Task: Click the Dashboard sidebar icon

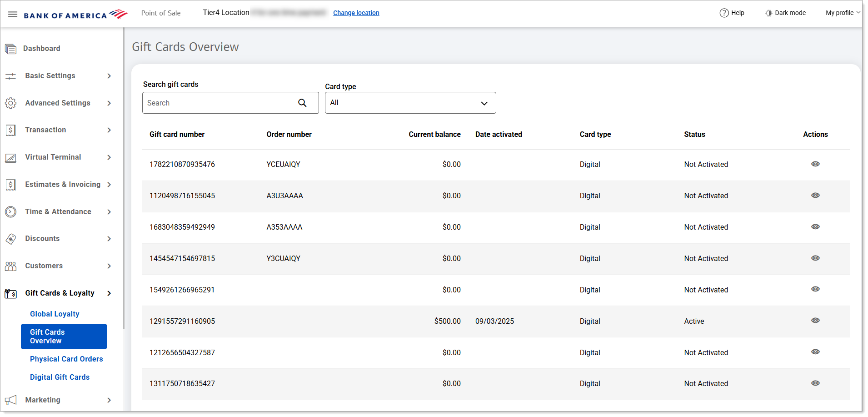Action: click(10, 49)
